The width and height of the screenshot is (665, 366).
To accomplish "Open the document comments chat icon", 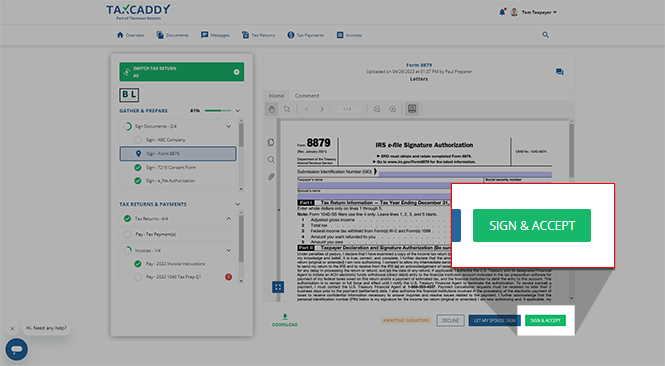I will (x=560, y=72).
